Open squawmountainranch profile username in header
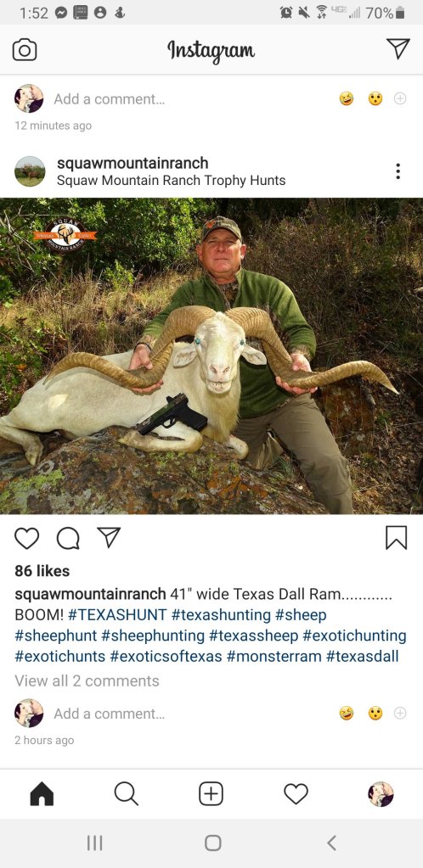Image resolution: width=423 pixels, height=868 pixels. [133, 163]
